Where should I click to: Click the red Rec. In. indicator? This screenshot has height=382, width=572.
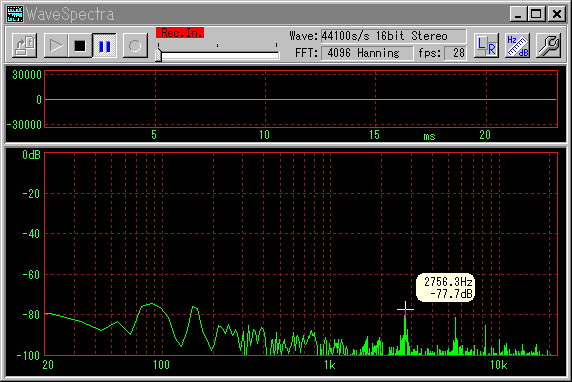tap(180, 33)
